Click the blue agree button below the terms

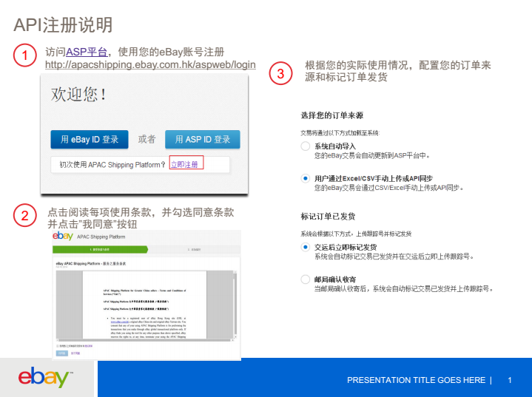[x=61, y=353]
